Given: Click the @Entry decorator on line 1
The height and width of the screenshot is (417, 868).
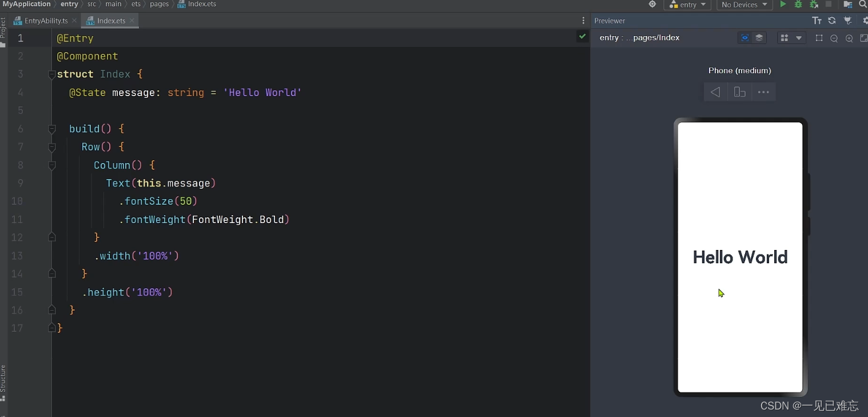Looking at the screenshot, I should pos(75,38).
